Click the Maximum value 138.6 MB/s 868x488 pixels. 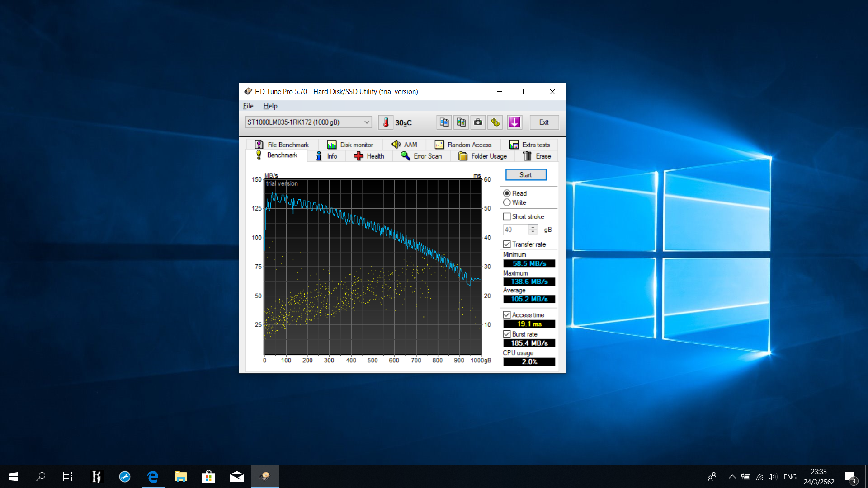coord(529,282)
